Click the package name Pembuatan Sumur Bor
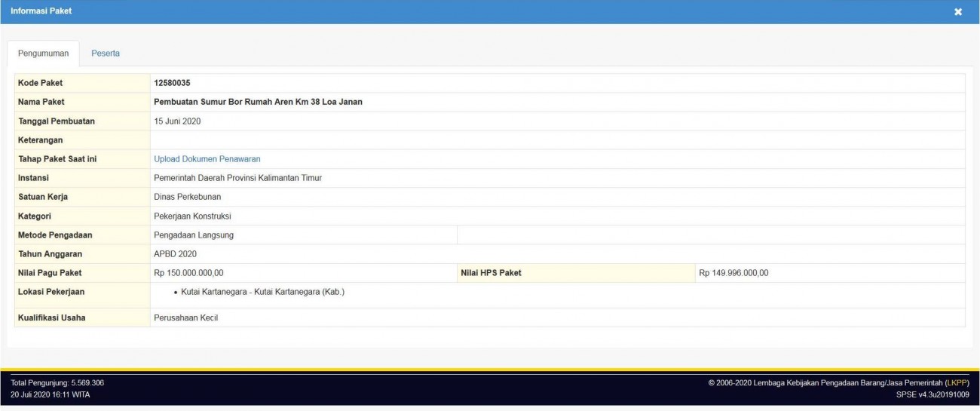This screenshot has width=980, height=411. coord(258,102)
